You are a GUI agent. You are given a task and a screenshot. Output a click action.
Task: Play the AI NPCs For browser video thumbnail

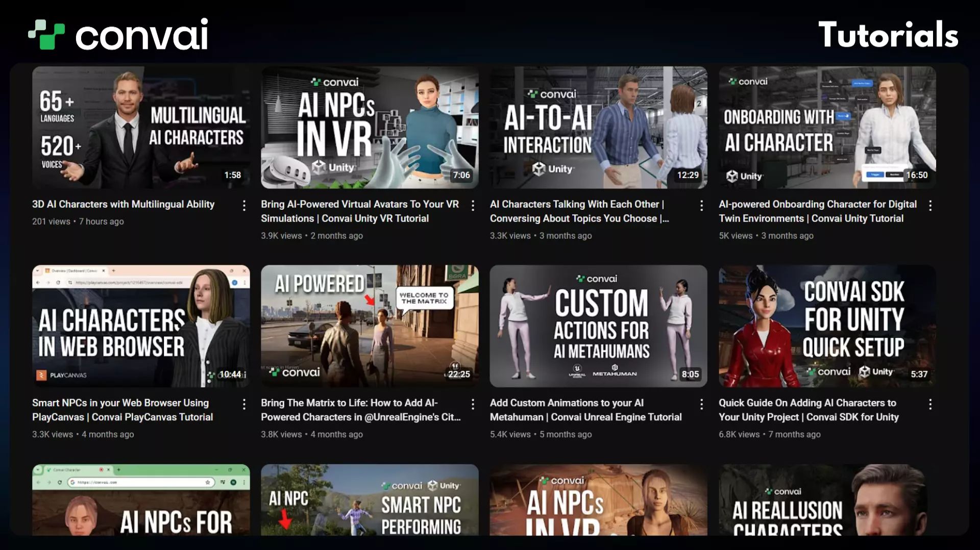141,499
